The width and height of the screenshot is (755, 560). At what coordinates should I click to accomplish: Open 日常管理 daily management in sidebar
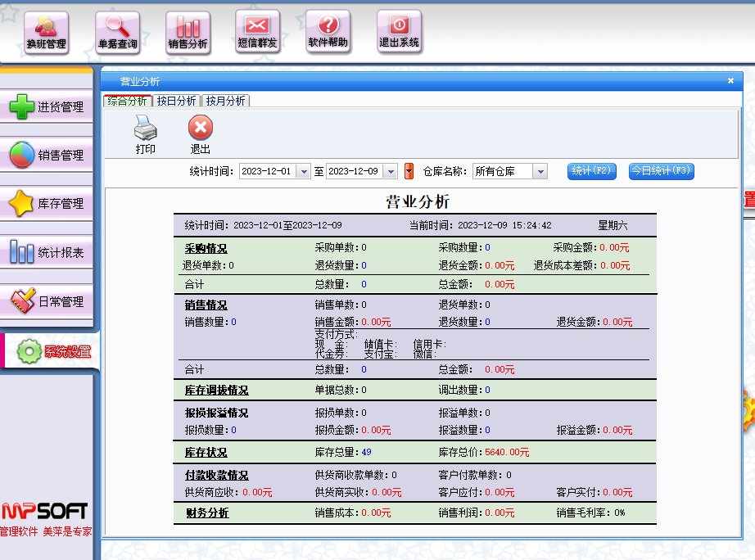(x=47, y=301)
